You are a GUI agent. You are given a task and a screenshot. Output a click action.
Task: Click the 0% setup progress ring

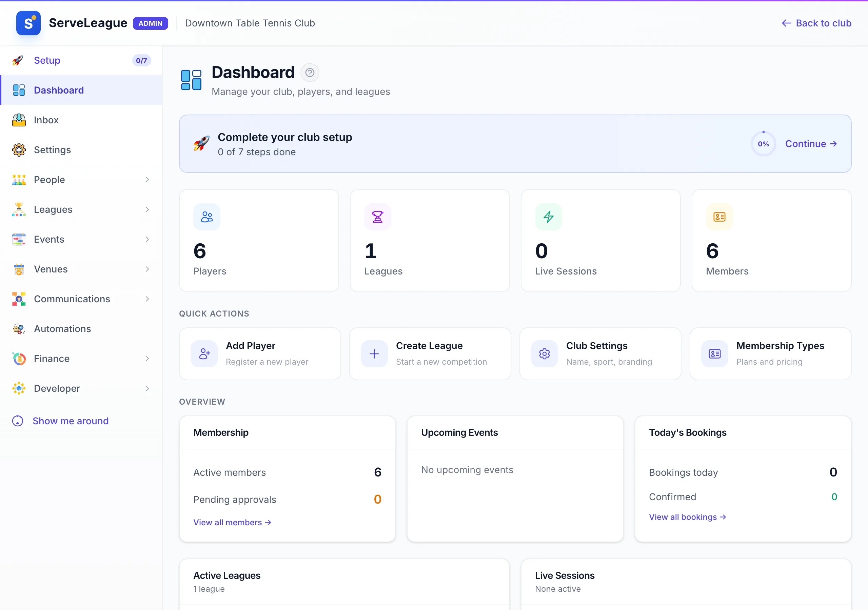click(x=763, y=144)
